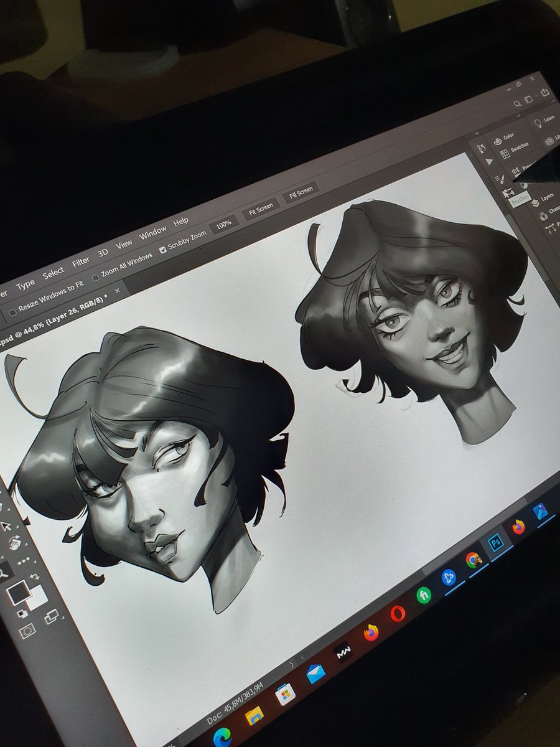
Task: Uncheck the Scrubby Zoom checkbox
Action: 164,249
